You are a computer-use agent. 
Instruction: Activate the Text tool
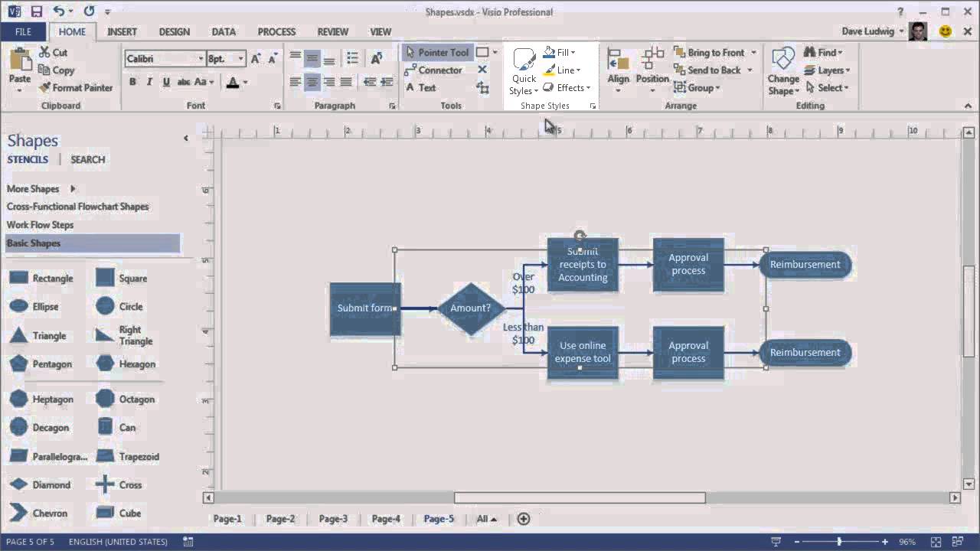click(425, 87)
